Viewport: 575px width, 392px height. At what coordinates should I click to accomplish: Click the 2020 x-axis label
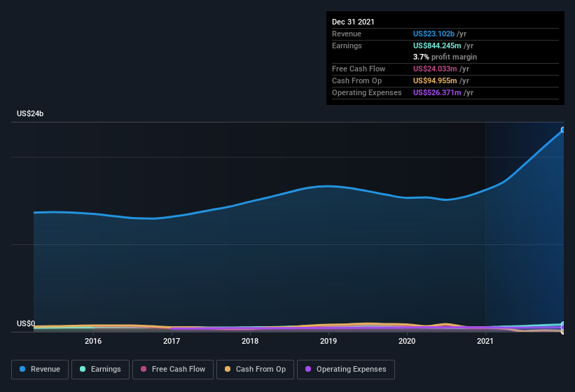coord(407,341)
